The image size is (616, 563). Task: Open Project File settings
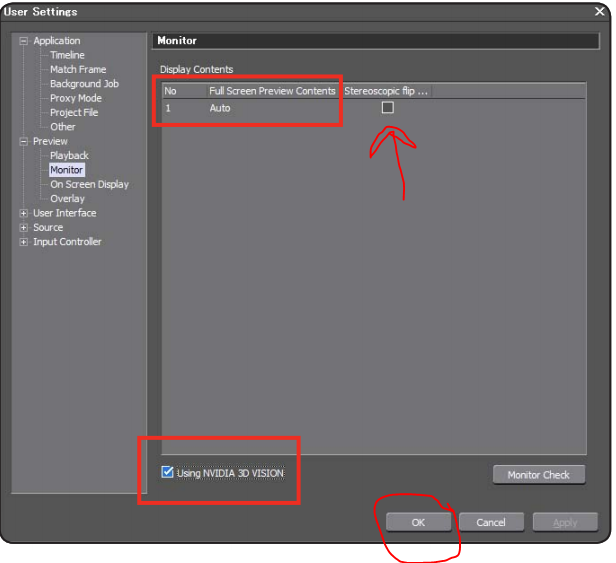[74, 113]
